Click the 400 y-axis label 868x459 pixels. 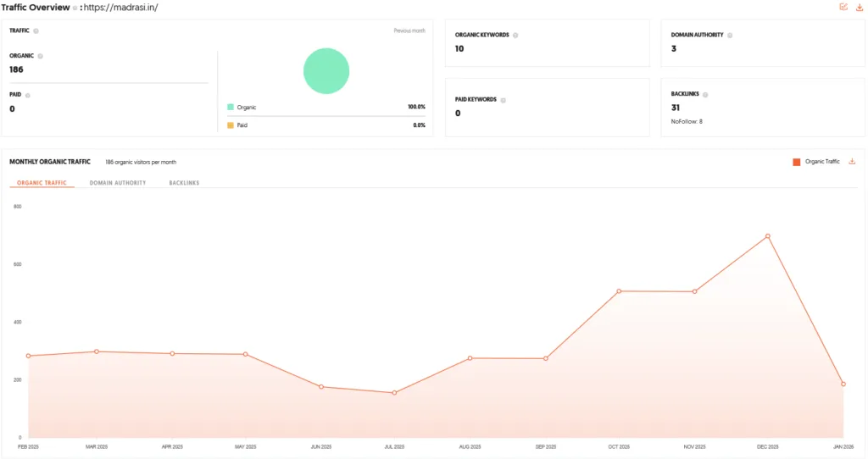click(18, 323)
